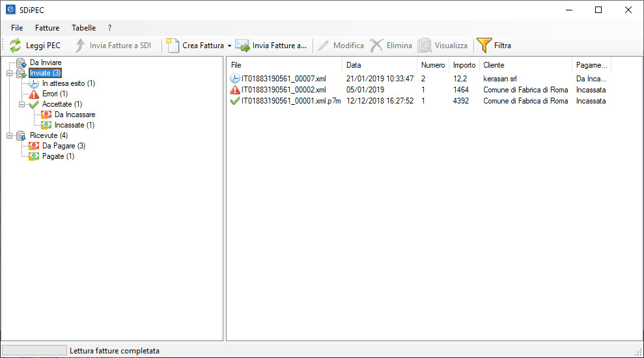Viewport: 644px width, 358px height.
Task: Select Pagate (1) tree item
Action: [x=58, y=156]
